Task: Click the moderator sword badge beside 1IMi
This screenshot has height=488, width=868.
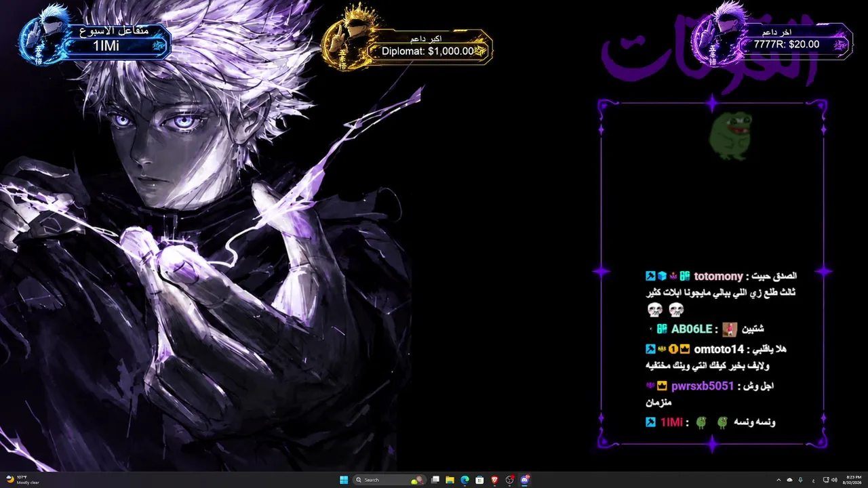Action: pyautogui.click(x=650, y=422)
